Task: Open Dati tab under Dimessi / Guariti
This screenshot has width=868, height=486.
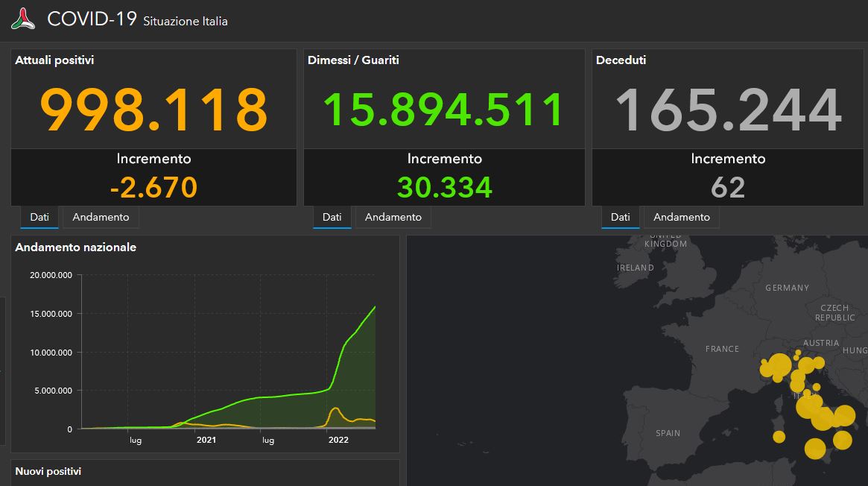Action: click(x=332, y=217)
